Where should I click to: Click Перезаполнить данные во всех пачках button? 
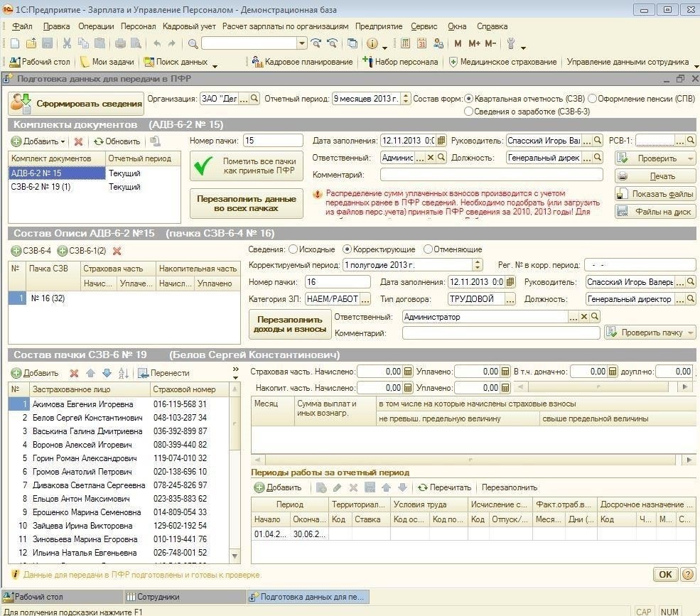(247, 203)
